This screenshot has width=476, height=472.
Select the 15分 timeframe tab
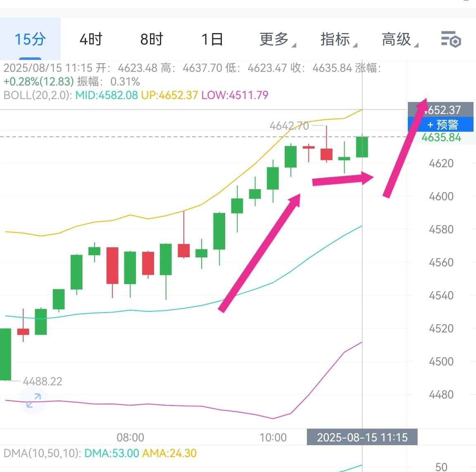(x=30, y=39)
